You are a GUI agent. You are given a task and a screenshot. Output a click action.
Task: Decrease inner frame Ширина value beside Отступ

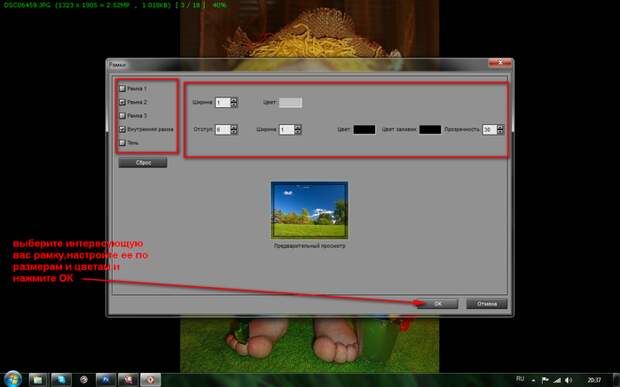298,132
